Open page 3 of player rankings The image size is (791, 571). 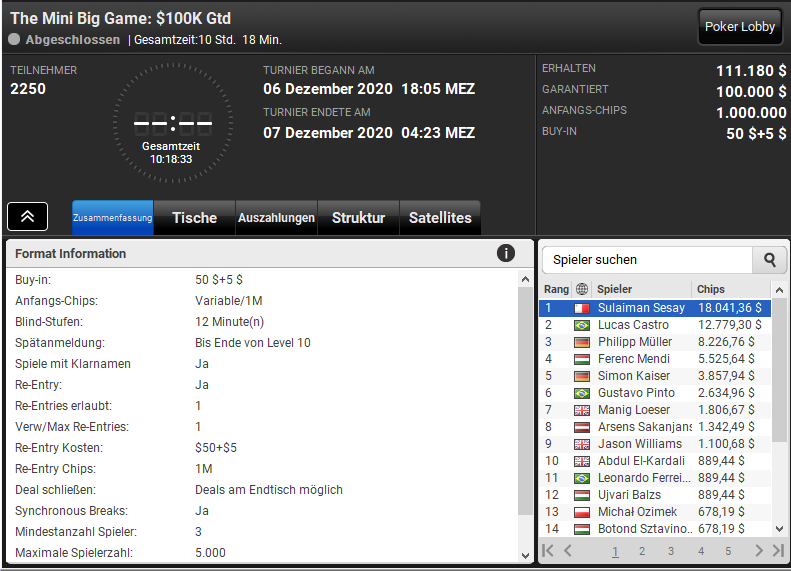coord(671,551)
